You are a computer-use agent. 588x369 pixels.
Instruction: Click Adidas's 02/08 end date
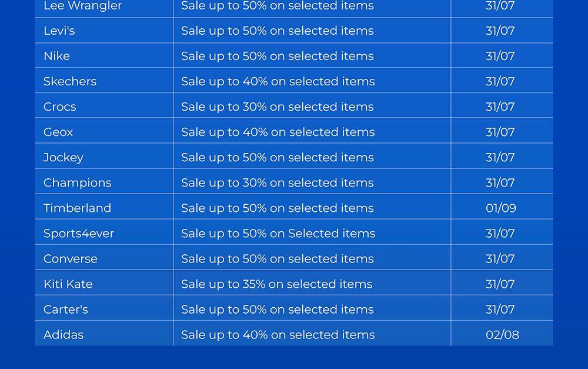[x=502, y=334]
